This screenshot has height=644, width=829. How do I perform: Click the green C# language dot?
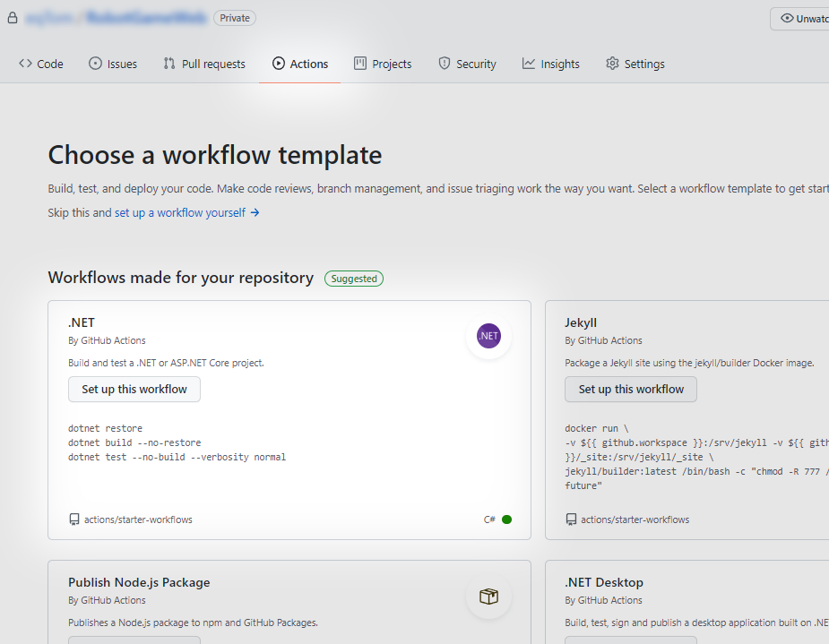pyautogui.click(x=507, y=519)
